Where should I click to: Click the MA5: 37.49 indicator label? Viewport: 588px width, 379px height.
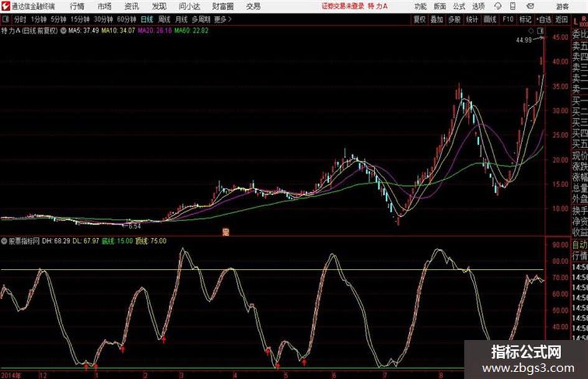click(x=83, y=30)
